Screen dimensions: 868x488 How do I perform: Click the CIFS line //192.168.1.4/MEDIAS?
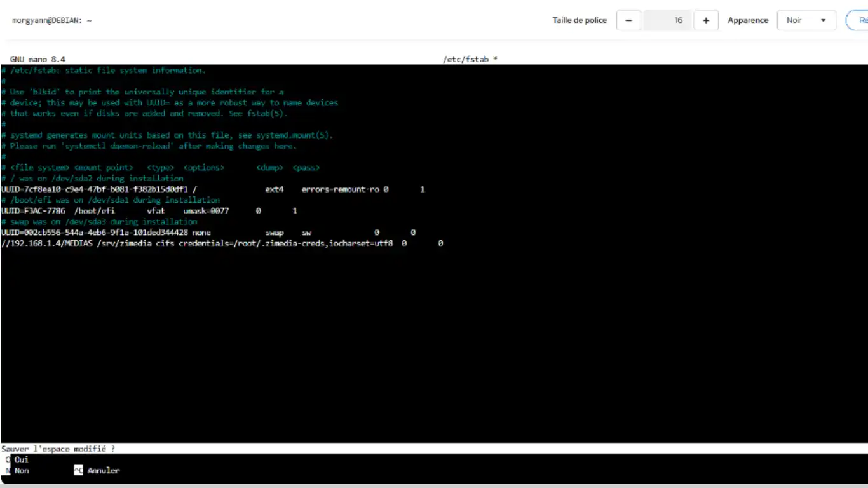(222, 243)
